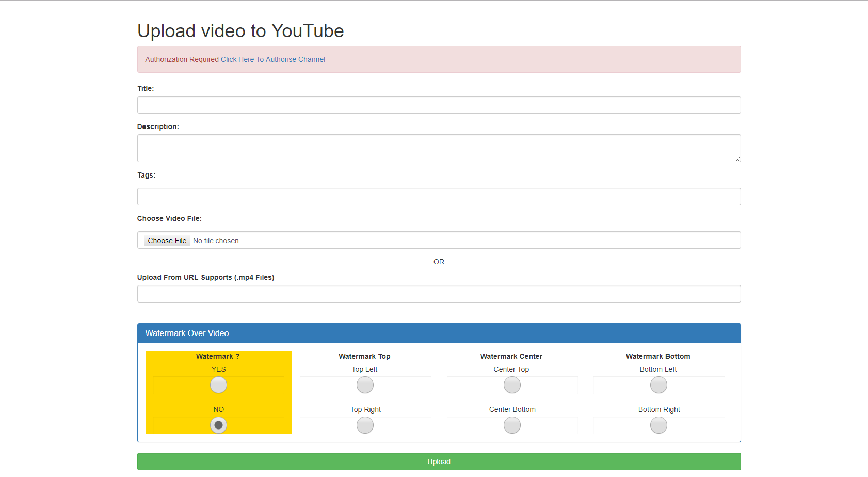Click the 'OR' separator text
868x477 pixels.
[439, 262]
